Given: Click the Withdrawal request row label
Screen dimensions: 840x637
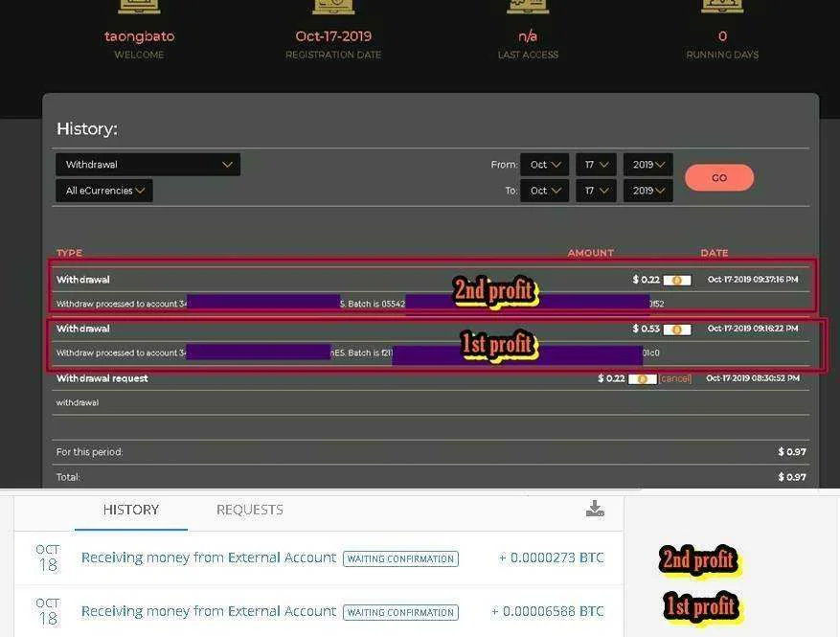Looking at the screenshot, I should 102,378.
